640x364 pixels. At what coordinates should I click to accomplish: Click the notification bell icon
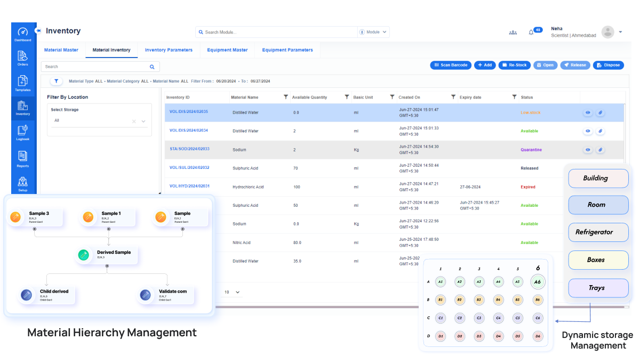531,33
